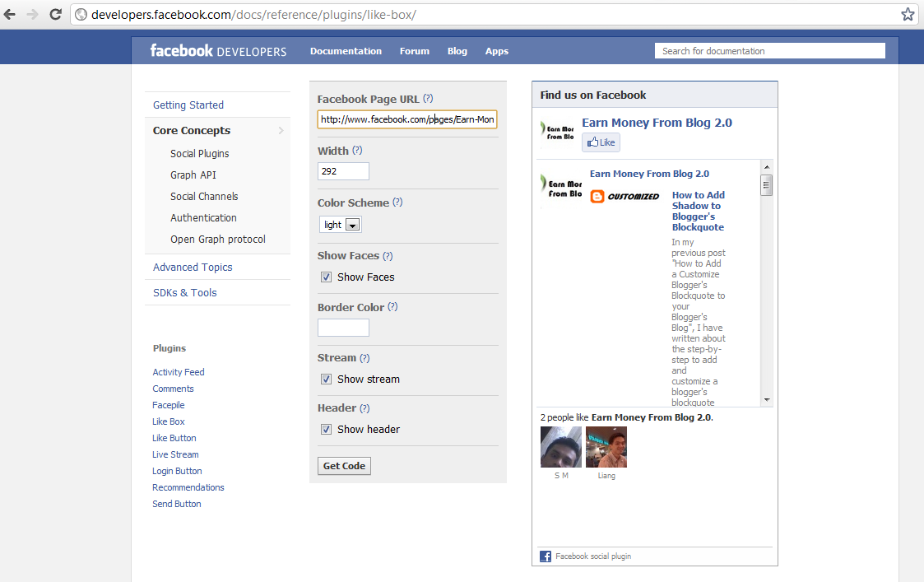Click the facebook DEVELOPERS logo
The image size is (924, 582).
(x=217, y=50)
